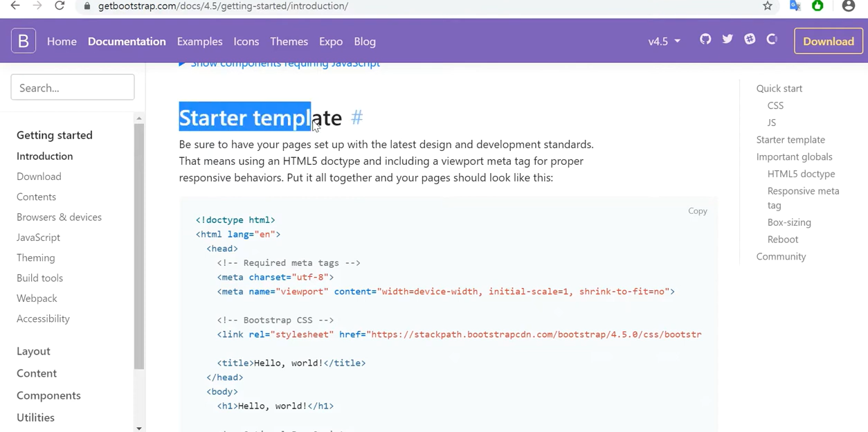The image size is (868, 432).
Task: Expand 'Show components requiring JavaScript' disclosure
Action: coord(280,64)
